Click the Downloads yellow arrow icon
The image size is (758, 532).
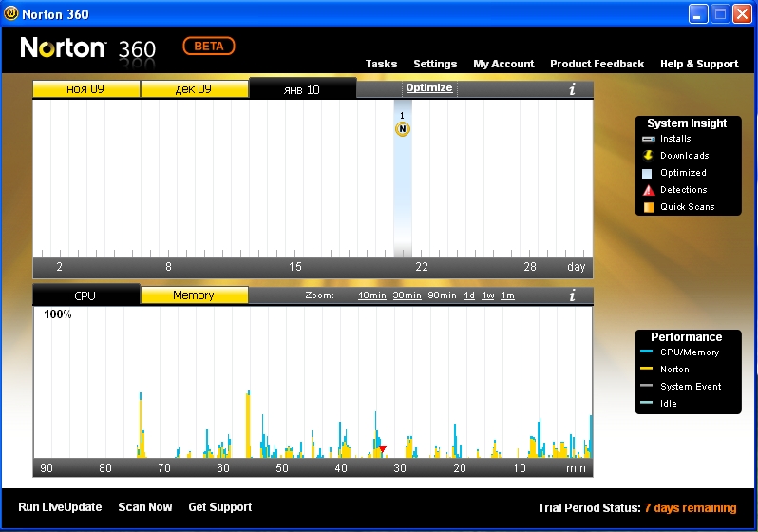tap(648, 155)
